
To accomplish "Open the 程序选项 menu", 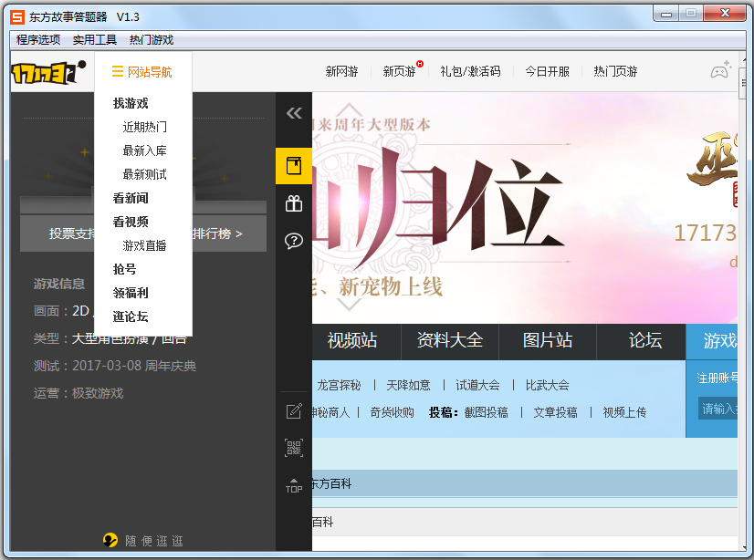I will 38,40.
